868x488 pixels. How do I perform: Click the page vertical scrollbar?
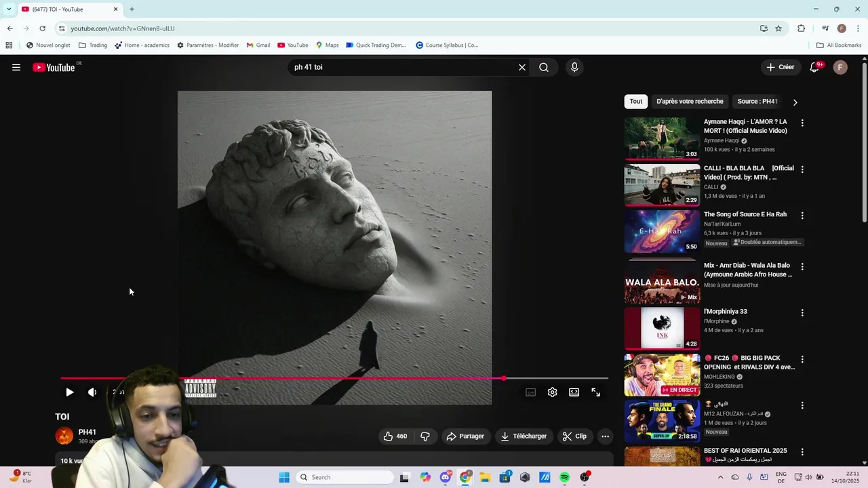coord(864,142)
